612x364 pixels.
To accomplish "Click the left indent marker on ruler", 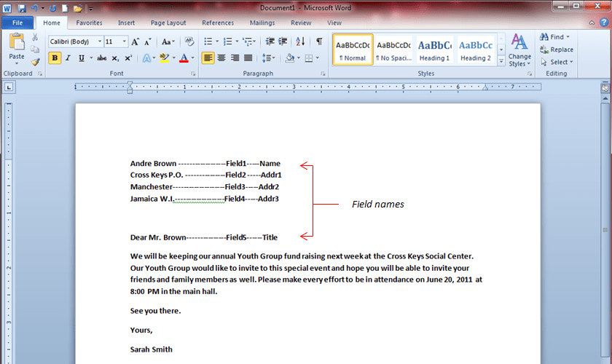I will point(130,90).
